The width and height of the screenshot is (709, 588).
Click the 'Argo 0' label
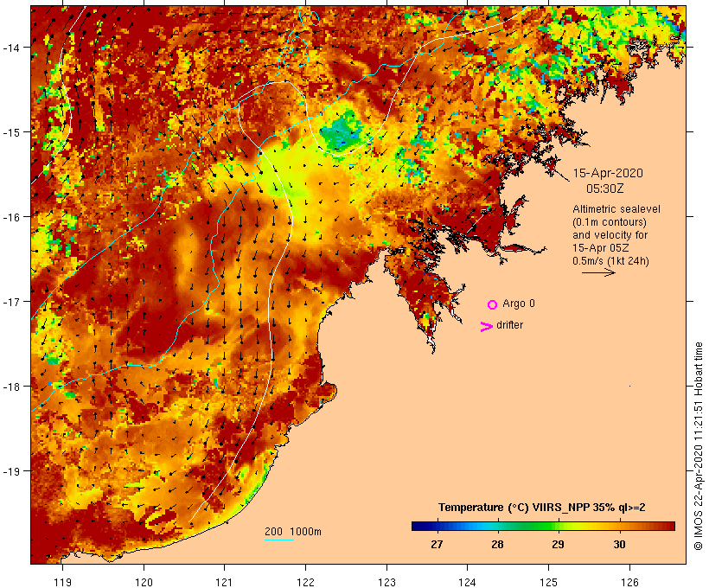(519, 304)
